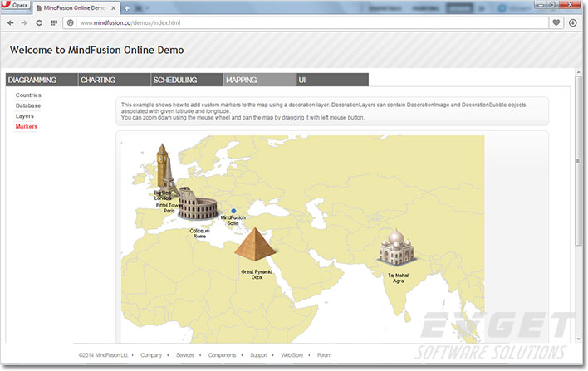This screenshot has height=371, width=588.
Task: Open the SCHEDULING tab
Action: tap(187, 80)
